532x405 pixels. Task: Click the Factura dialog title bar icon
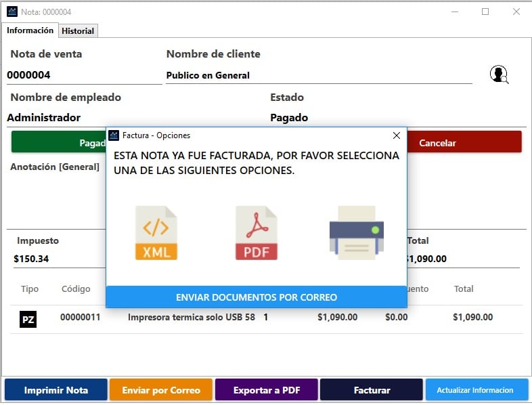(114, 135)
